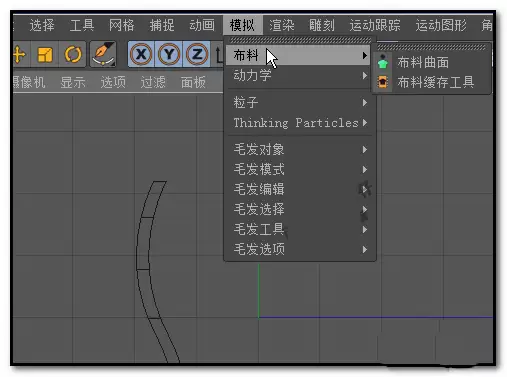
Task: Open the 雕刻 menu
Action: pyautogui.click(x=322, y=25)
